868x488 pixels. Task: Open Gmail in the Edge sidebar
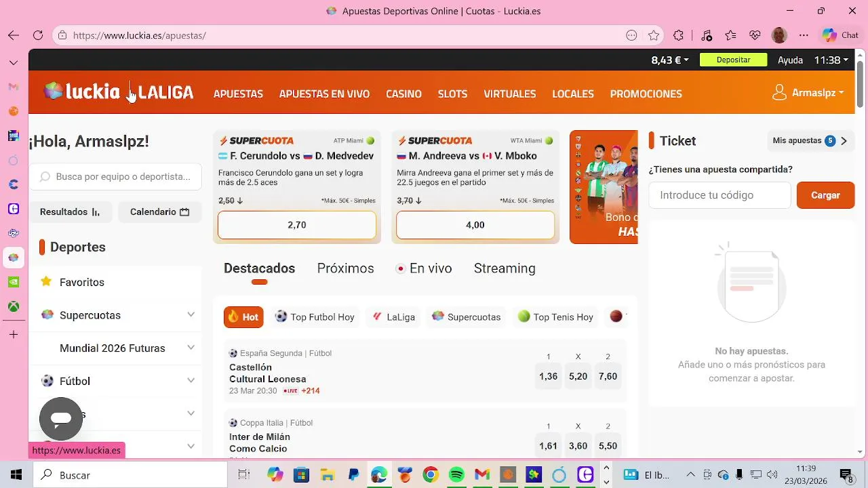[x=14, y=87]
